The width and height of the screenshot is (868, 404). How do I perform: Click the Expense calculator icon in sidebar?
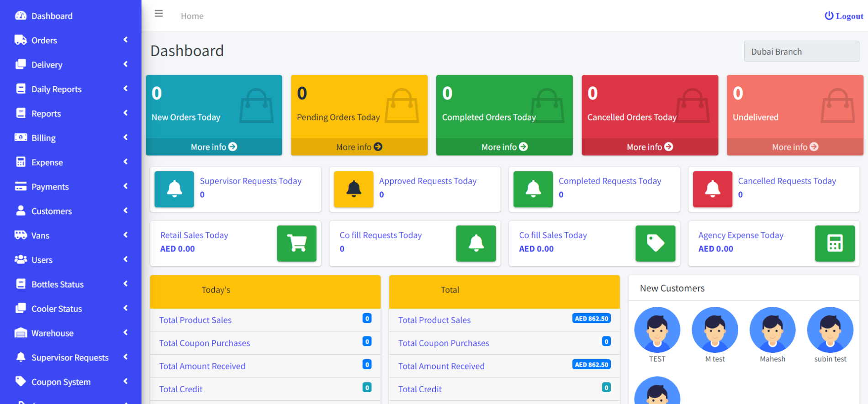21,162
